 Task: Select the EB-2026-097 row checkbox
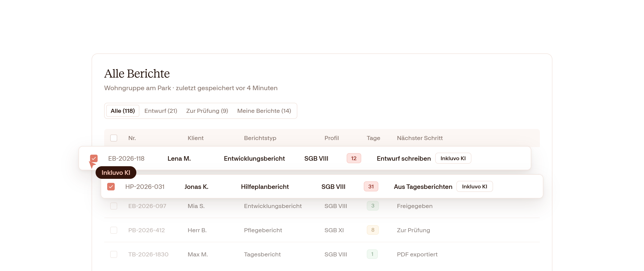click(x=114, y=206)
